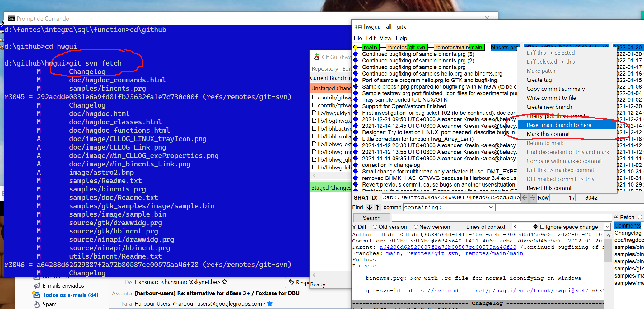Screen dimensions: 644x309
Task: Choose 'Reset main branch to here' context item
Action: [567, 125]
